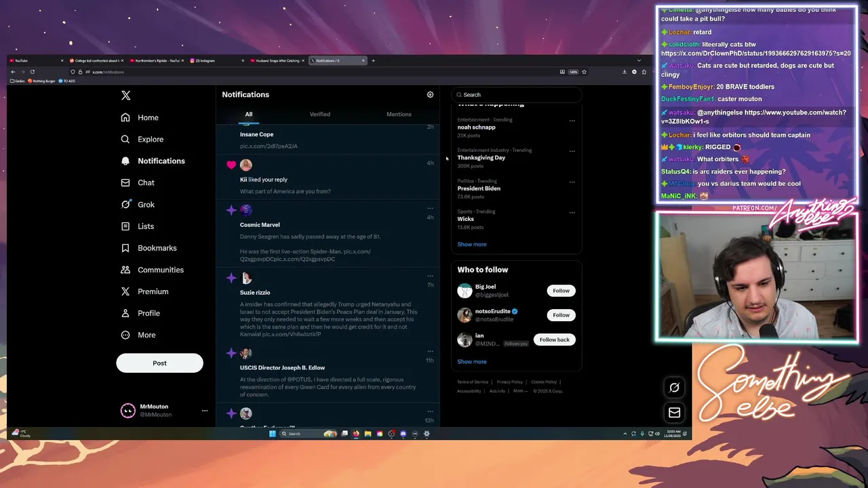The width and height of the screenshot is (868, 488).
Task: Close the Notifications / X browser tab
Action: pos(363,60)
